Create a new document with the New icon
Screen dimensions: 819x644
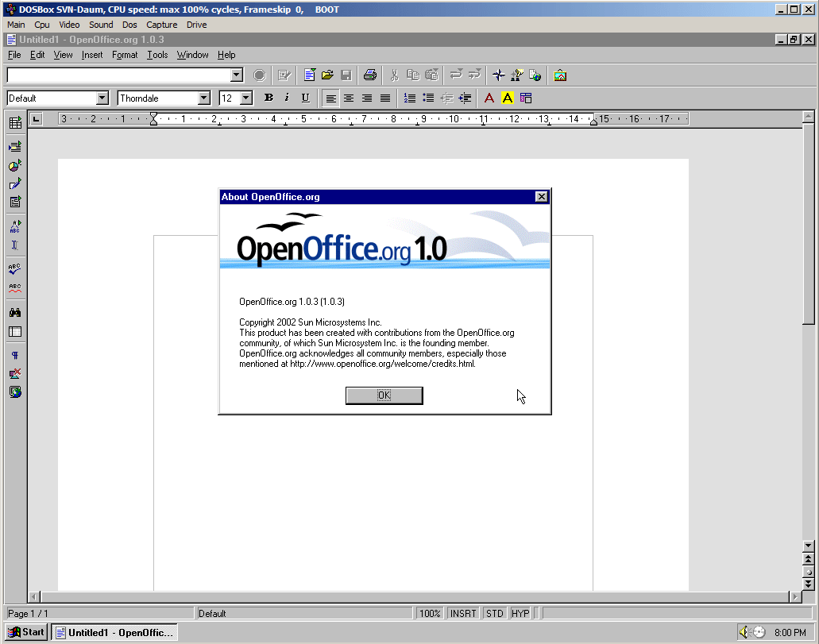[309, 75]
